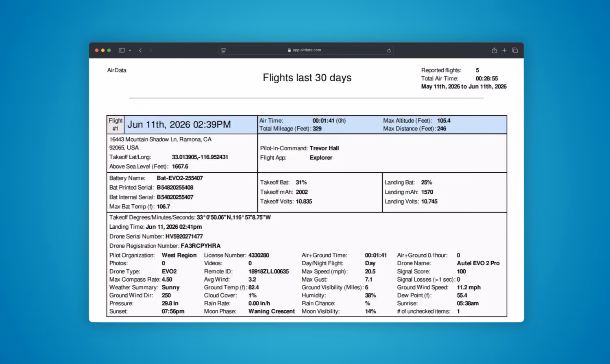This screenshot has height=364, width=610.
Task: Select Sunrise value 05:38am
Action: coord(468,303)
